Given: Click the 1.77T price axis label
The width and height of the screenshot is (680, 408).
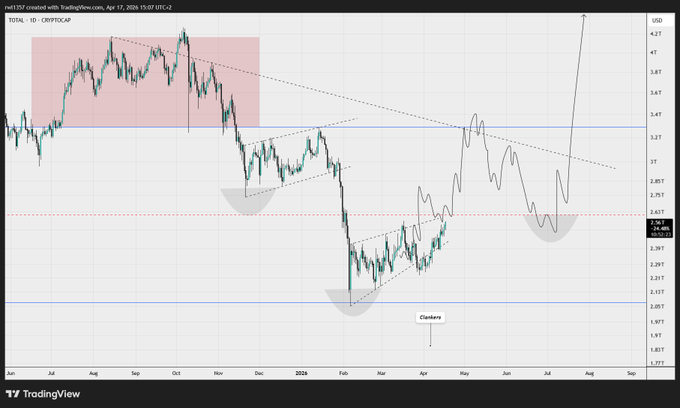Looking at the screenshot, I should tap(657, 363).
